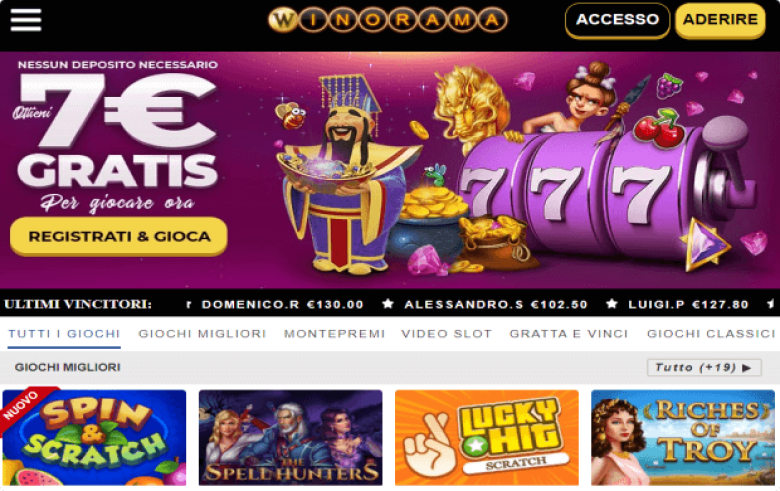The image size is (780, 491).
Task: Click the ACCESSO login button
Action: point(617,20)
